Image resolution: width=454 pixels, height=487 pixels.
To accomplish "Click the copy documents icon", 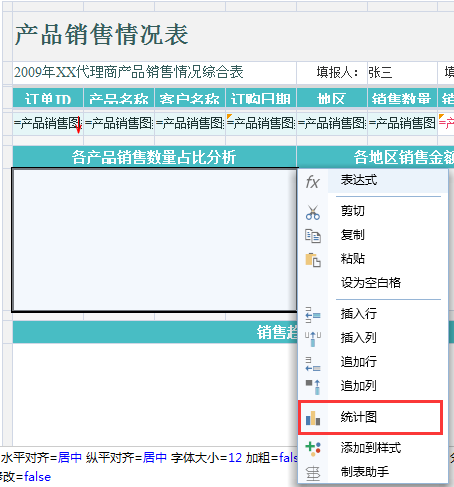I will point(313,236).
